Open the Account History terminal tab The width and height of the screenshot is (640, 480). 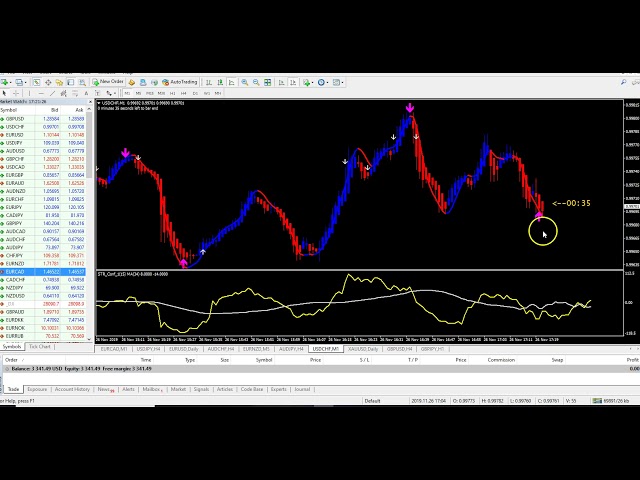coord(71,389)
